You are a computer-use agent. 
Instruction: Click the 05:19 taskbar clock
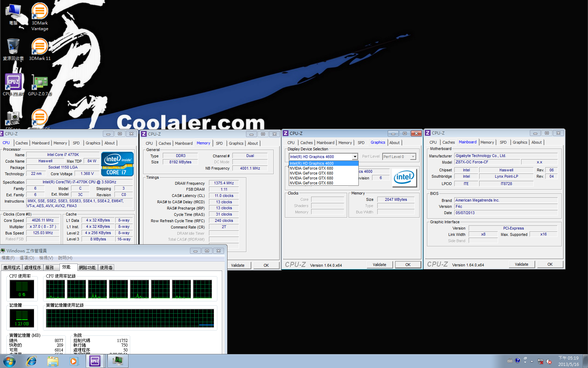568,361
